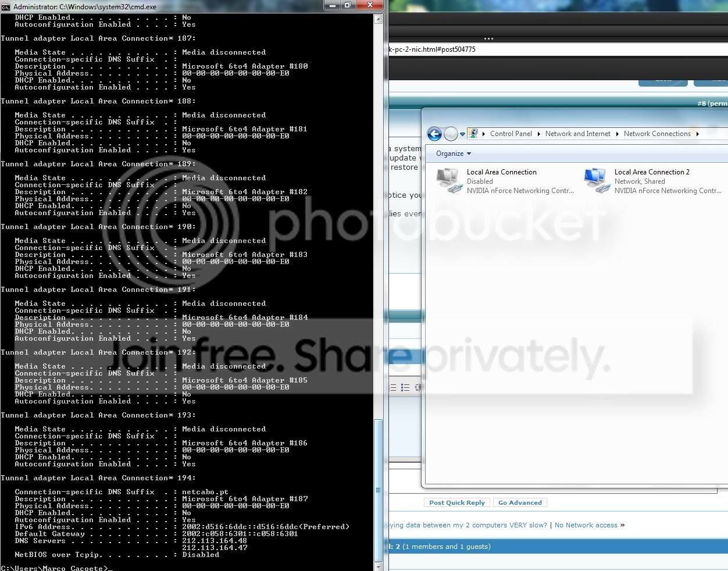Go back in Network Connections window
This screenshot has height=571, width=728.
click(x=434, y=134)
